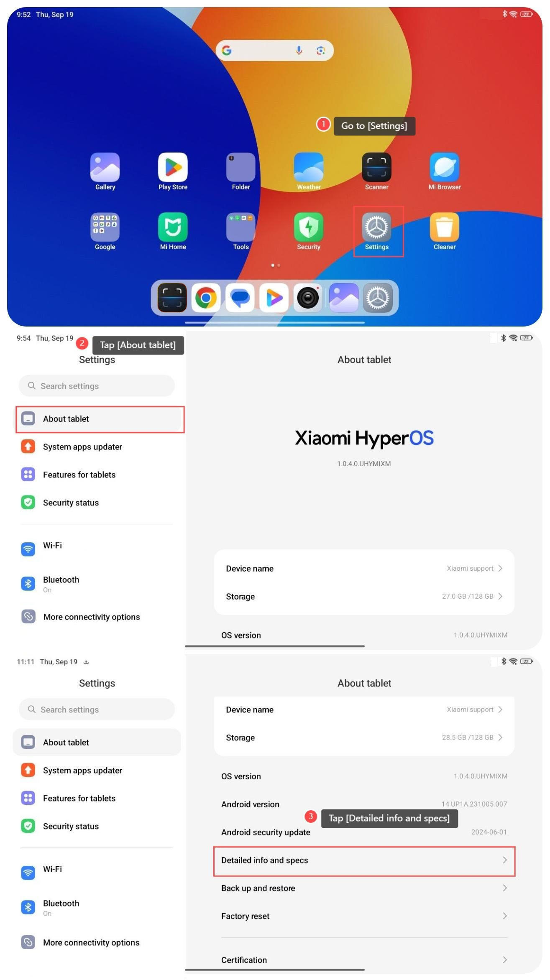Open the Back up and restore chevron
Image resolution: width=550 pixels, height=980 pixels.
pyautogui.click(x=504, y=888)
